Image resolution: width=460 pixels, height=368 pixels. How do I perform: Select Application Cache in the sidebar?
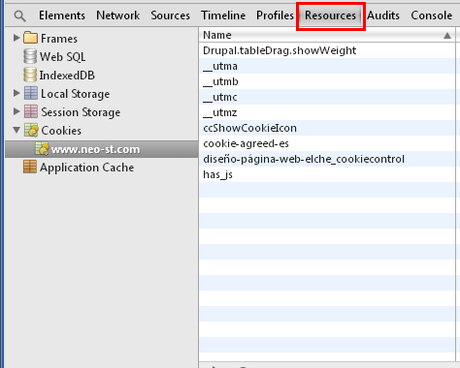[87, 167]
